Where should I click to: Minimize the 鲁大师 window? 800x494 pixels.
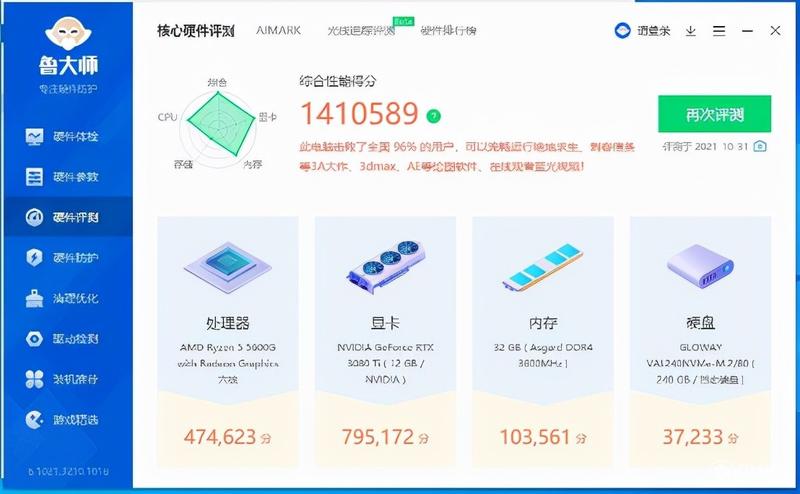click(747, 31)
